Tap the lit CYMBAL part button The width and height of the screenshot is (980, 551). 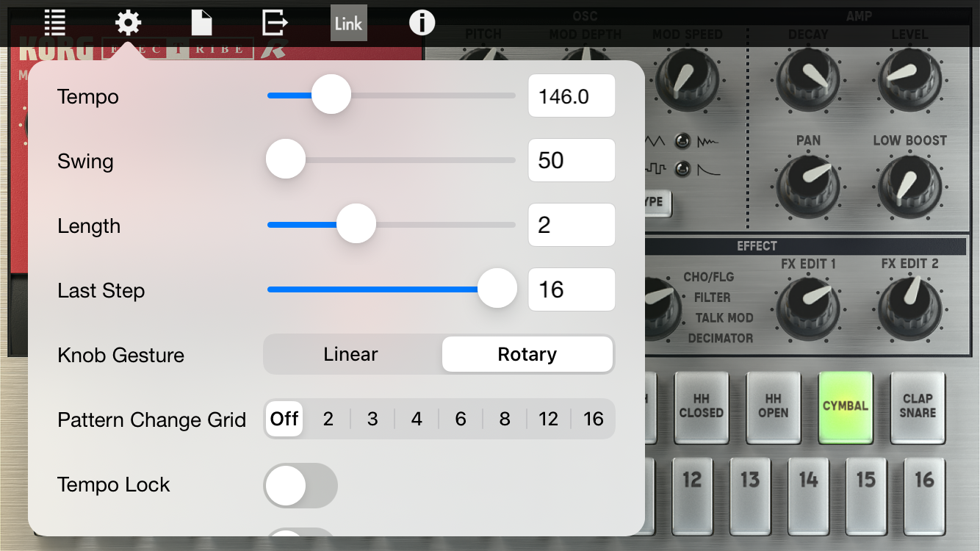[846, 406]
